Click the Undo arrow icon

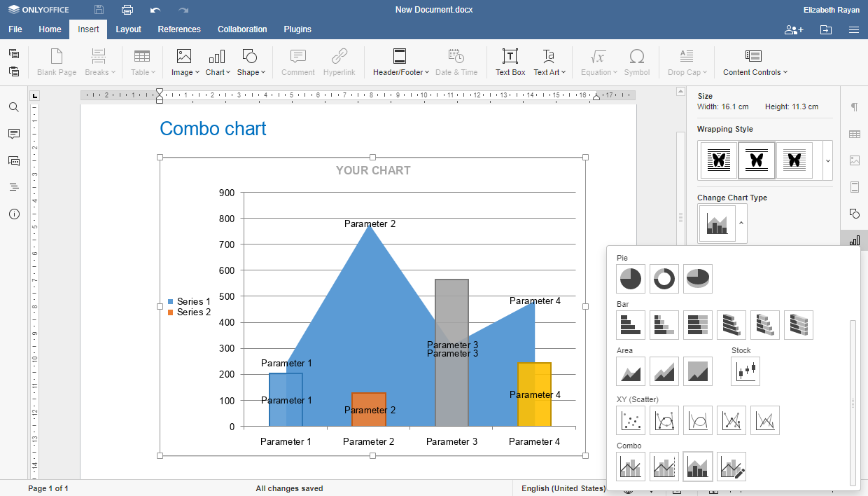(x=155, y=10)
